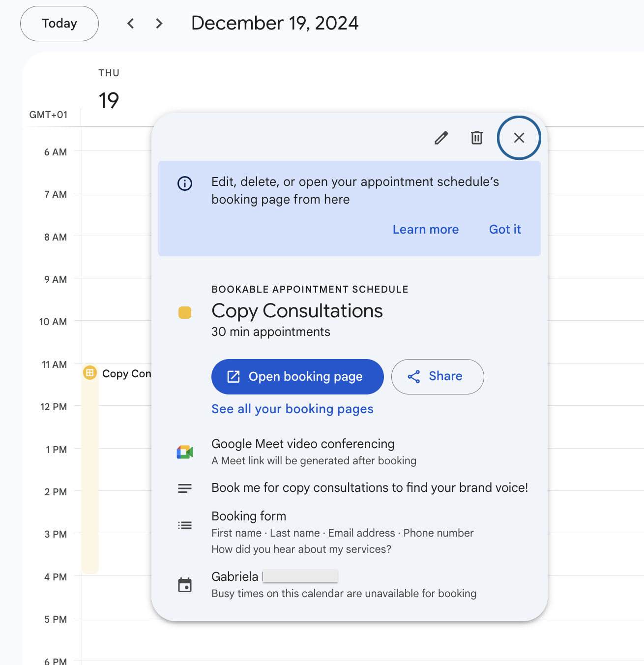Open the Copy Consultations booking page
This screenshot has width=644, height=665.
(x=297, y=376)
